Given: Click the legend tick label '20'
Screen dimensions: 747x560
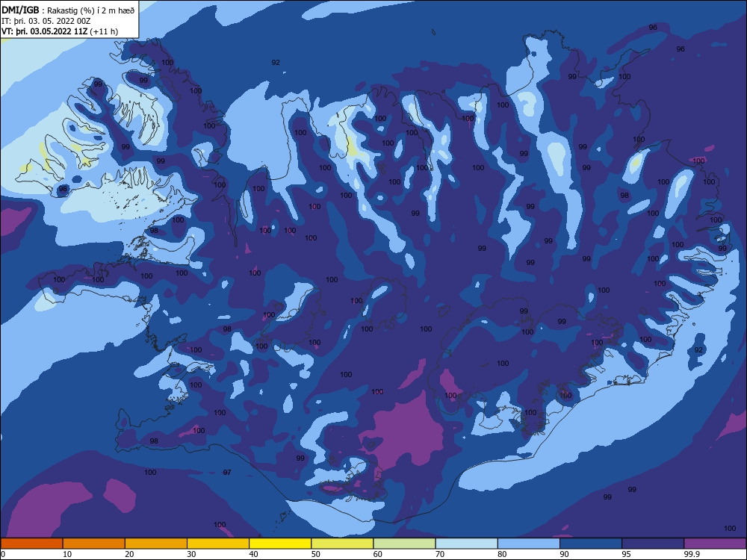Looking at the screenshot, I should point(129,554).
